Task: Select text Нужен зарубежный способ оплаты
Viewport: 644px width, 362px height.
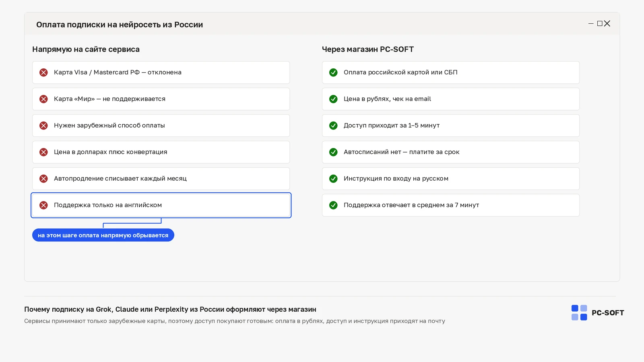Action: [109, 125]
